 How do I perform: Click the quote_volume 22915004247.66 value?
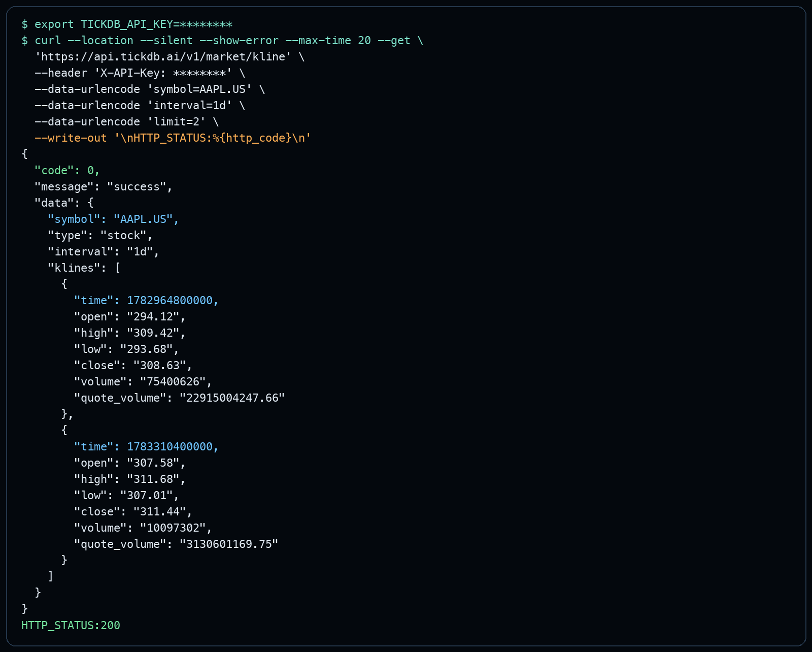click(232, 398)
